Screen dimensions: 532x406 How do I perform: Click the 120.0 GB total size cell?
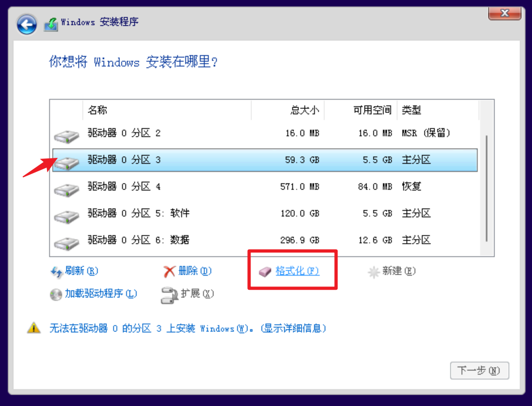[x=300, y=214]
